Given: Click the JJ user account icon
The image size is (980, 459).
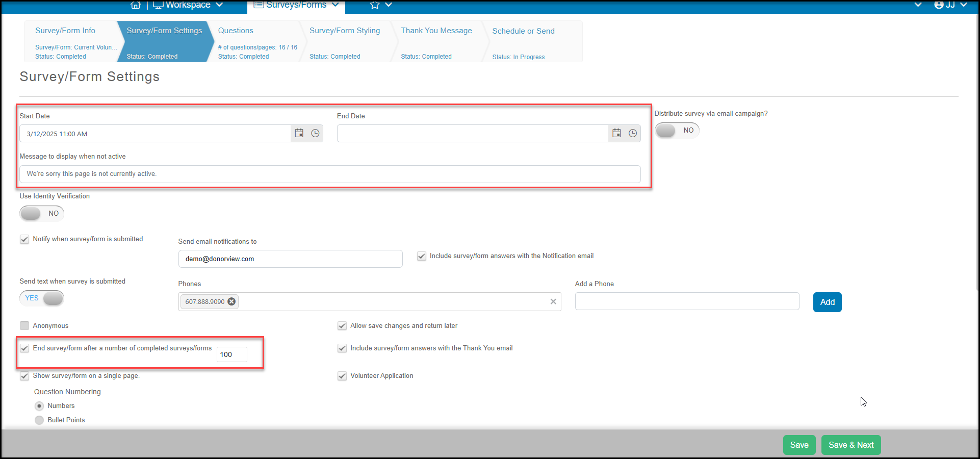Looking at the screenshot, I should click(939, 5).
